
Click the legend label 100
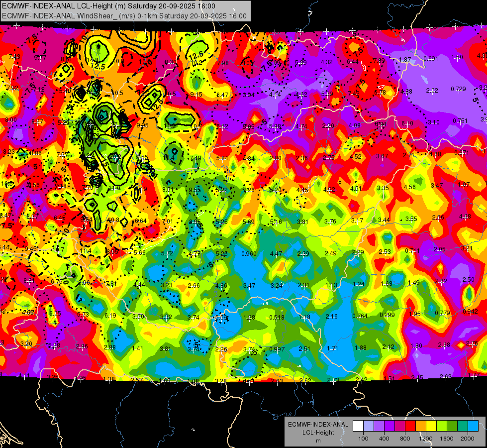coord(363,439)
